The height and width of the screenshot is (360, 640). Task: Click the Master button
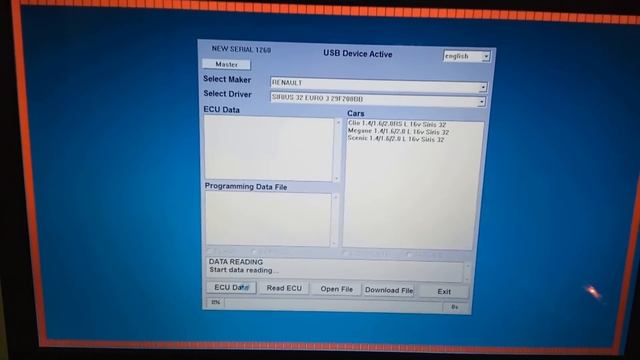[227, 64]
